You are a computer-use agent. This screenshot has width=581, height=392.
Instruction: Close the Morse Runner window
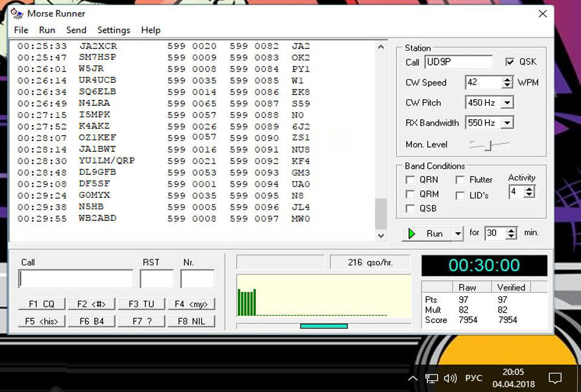[542, 13]
